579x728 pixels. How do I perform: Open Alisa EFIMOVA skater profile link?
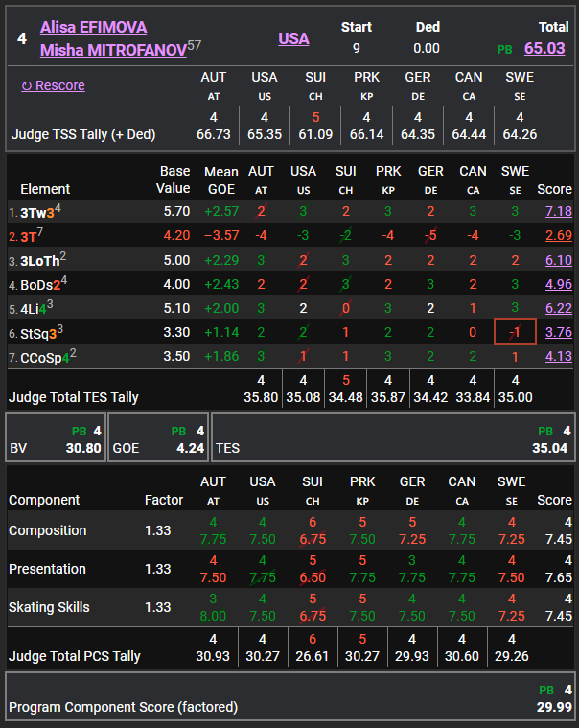(94, 27)
